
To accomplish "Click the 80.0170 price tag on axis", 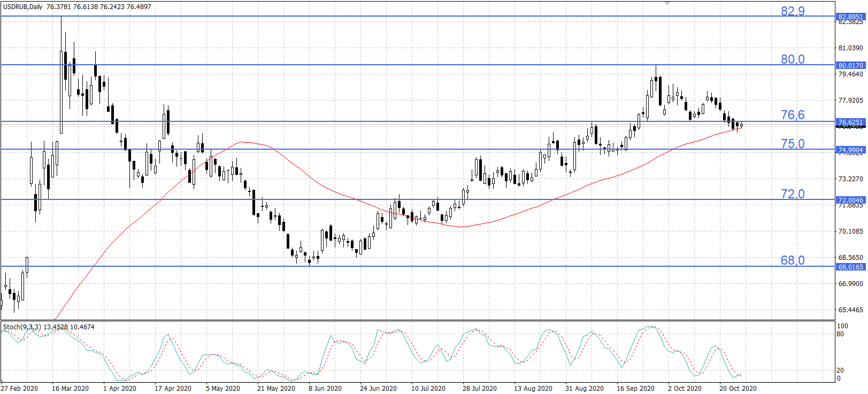I will (x=850, y=66).
